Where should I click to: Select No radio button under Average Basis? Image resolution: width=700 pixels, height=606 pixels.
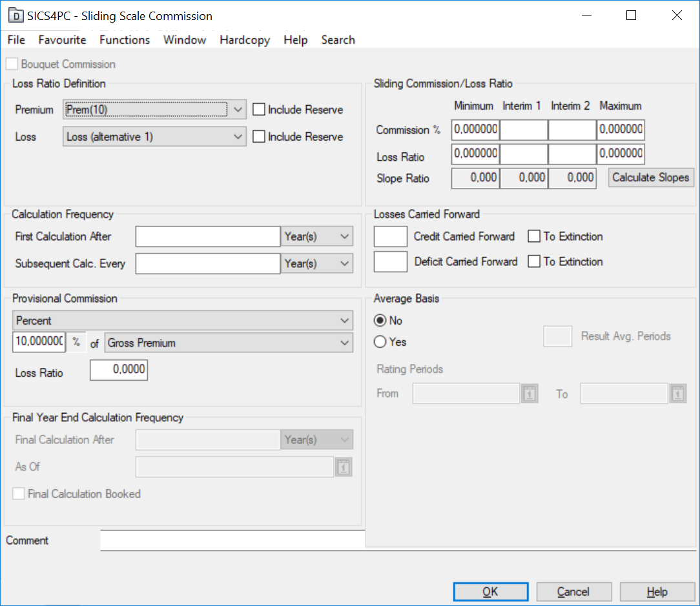click(x=380, y=321)
